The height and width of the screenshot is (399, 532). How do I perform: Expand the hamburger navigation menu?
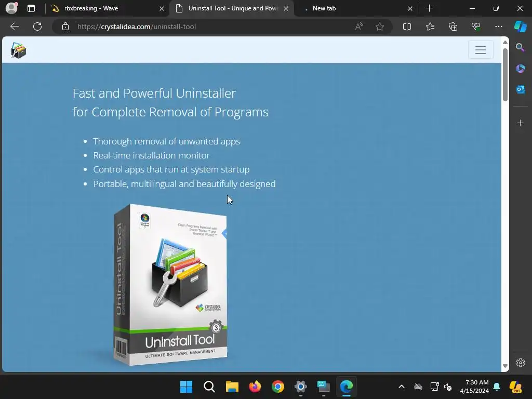point(481,49)
